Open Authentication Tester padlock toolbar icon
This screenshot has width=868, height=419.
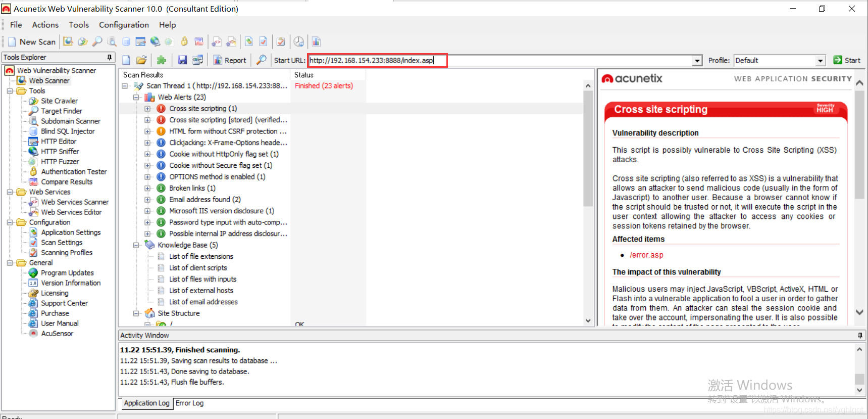tap(184, 41)
